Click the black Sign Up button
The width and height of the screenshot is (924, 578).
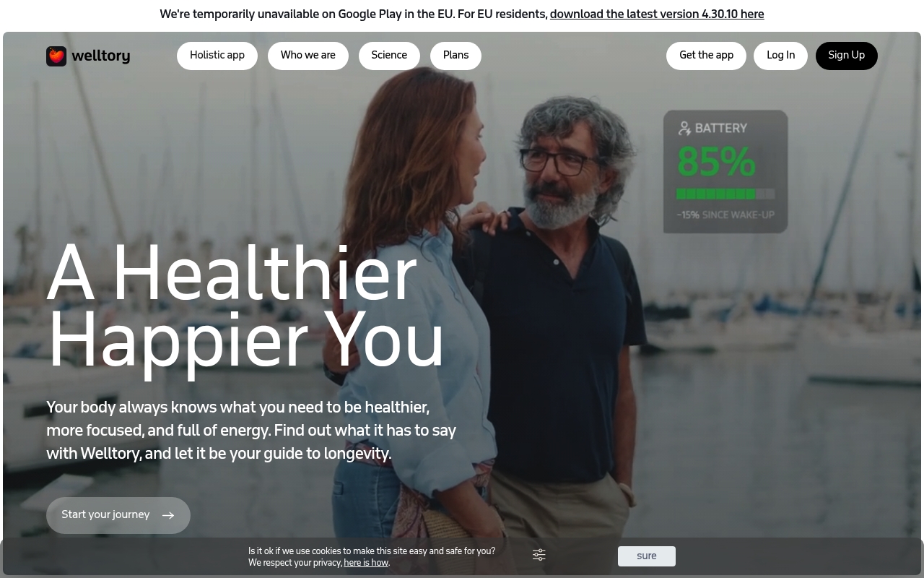point(847,56)
